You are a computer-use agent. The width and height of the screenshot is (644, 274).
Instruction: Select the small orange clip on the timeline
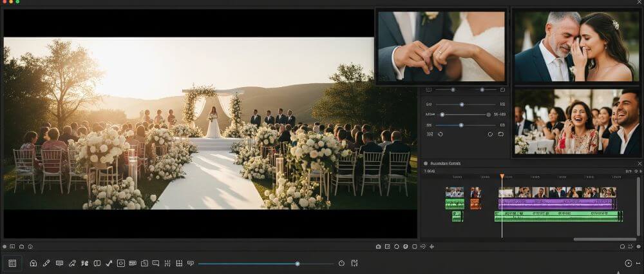pyautogui.click(x=475, y=204)
